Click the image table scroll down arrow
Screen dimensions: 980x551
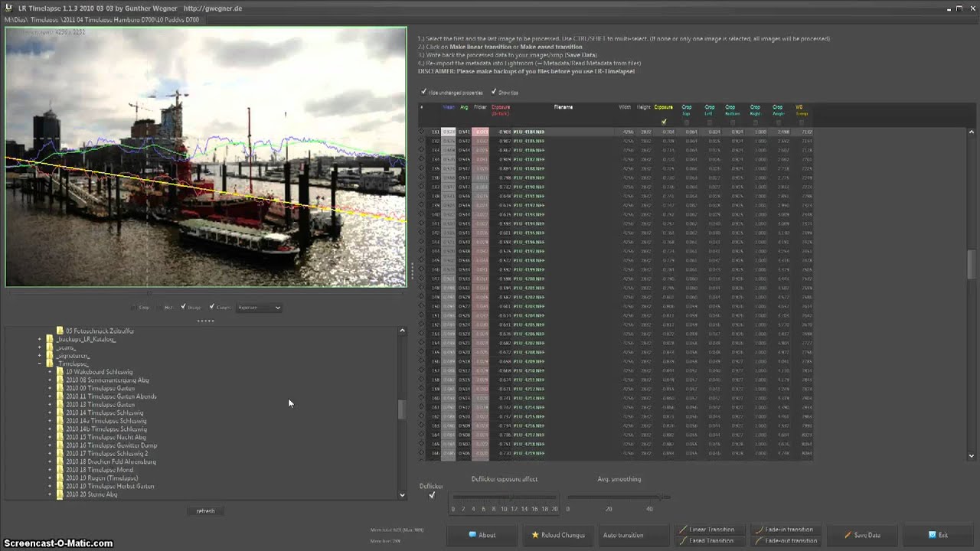coord(972,456)
